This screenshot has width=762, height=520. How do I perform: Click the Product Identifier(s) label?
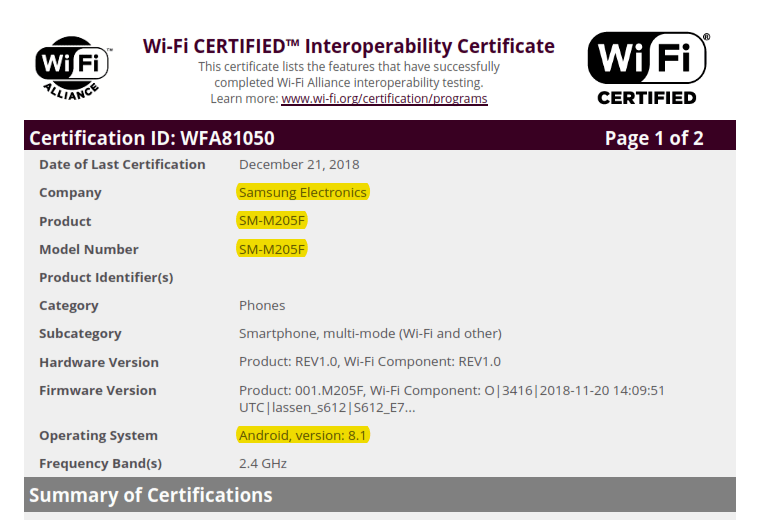pyautogui.click(x=106, y=277)
